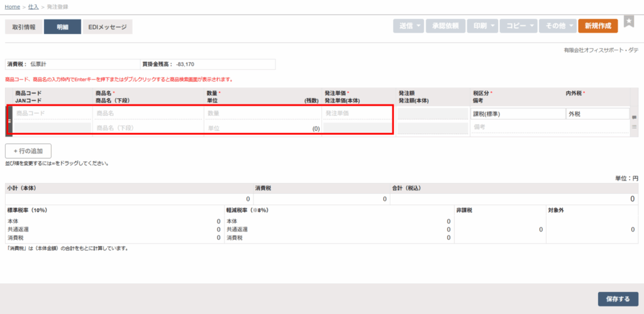Viewport: 644px width, 314px height.
Task: Click the 商品コード input field
Action: tap(52, 113)
